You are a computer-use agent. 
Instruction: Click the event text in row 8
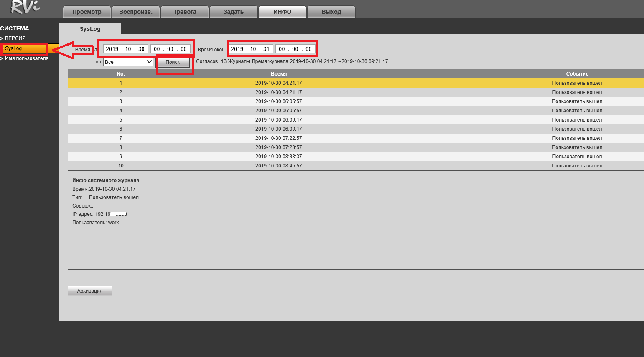pos(577,147)
